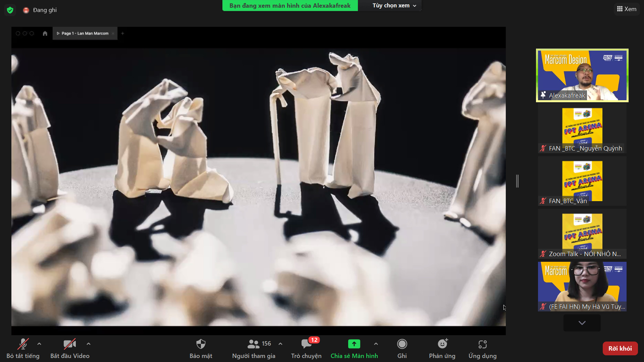Click the red recording indicator icon
The image size is (644, 362).
tap(26, 10)
